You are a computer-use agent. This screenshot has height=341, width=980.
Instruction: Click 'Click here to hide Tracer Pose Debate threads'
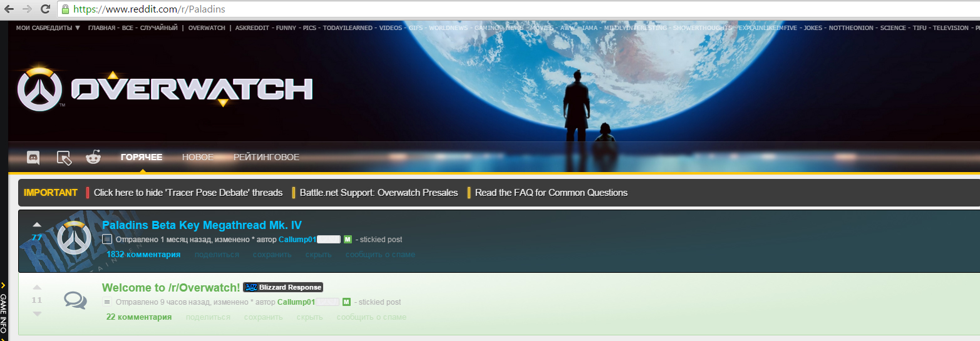(188, 193)
